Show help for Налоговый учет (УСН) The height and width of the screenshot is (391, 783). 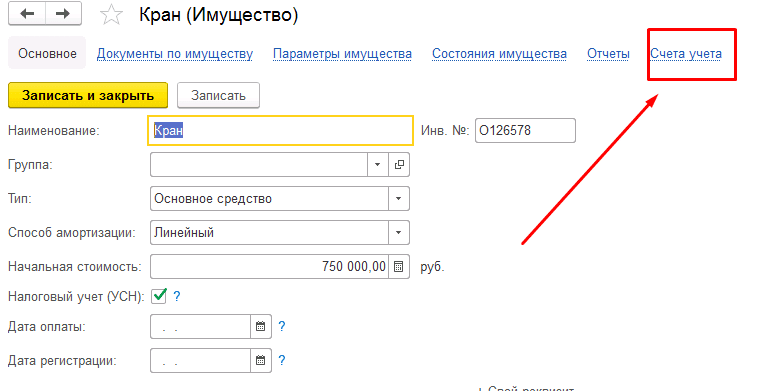(x=176, y=297)
